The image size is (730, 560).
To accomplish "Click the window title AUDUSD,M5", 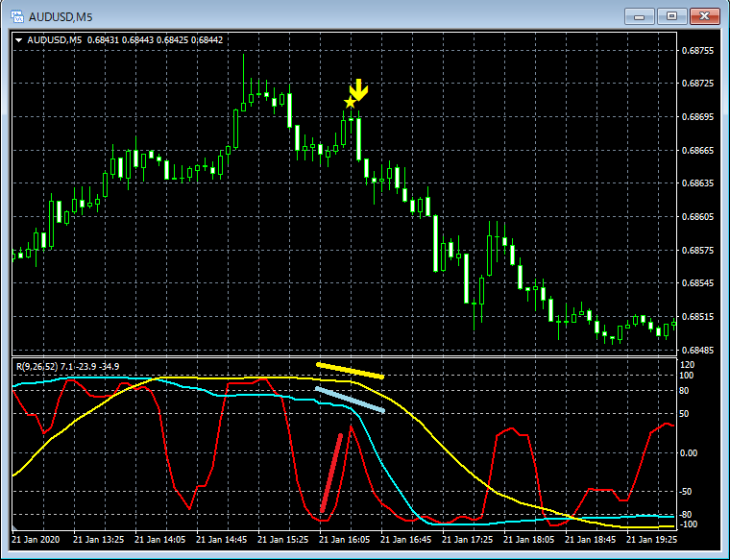I will coord(61,17).
